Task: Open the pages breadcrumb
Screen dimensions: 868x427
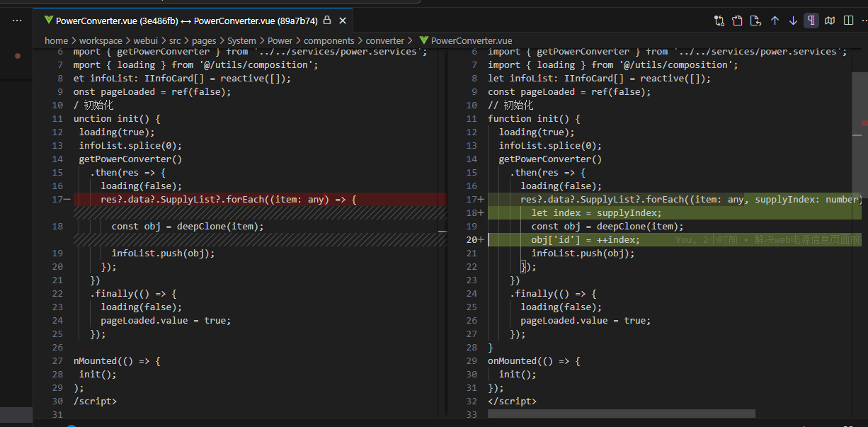Action: click(204, 40)
